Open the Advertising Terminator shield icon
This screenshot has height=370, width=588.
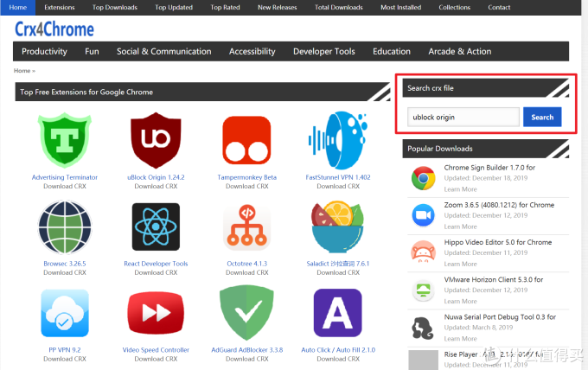65,140
